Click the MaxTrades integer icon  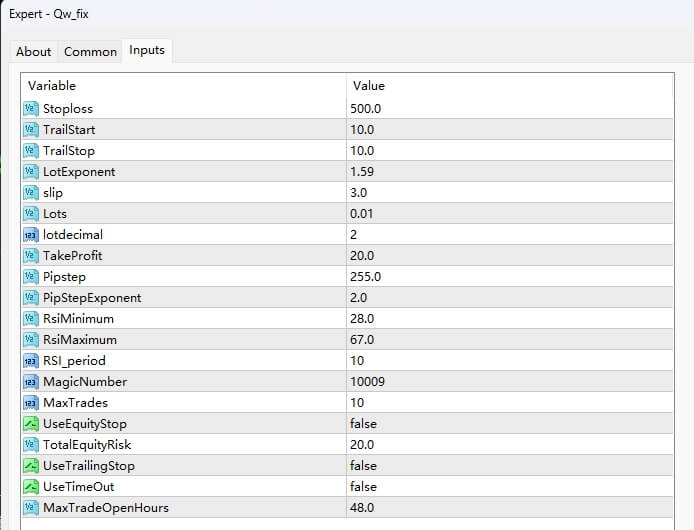[x=30, y=402]
